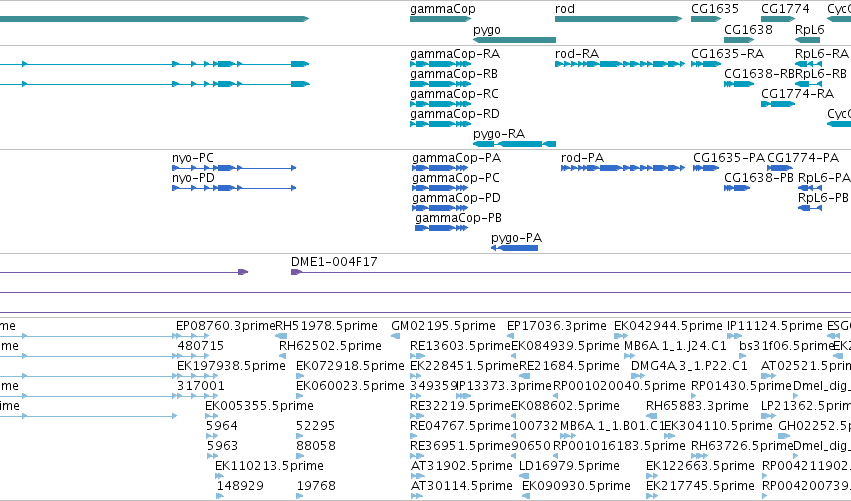Select the CG1774-PA label
The height and width of the screenshot is (501, 851).
(803, 158)
